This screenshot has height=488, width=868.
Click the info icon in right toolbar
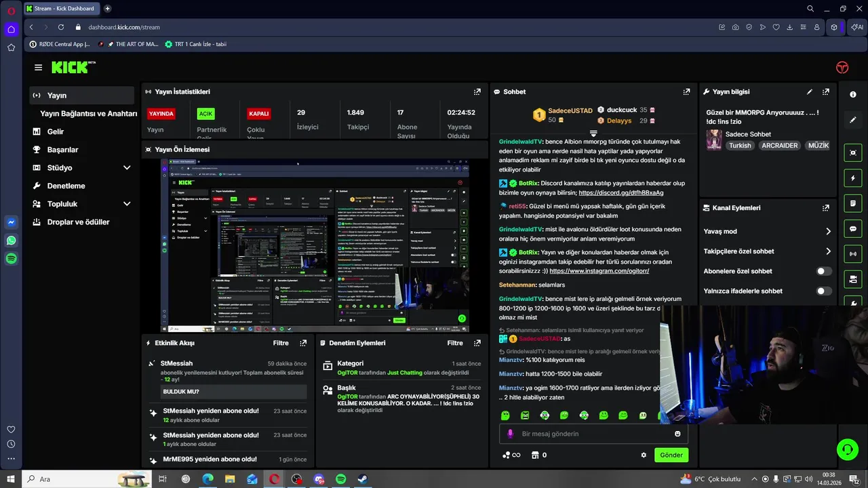click(x=853, y=94)
